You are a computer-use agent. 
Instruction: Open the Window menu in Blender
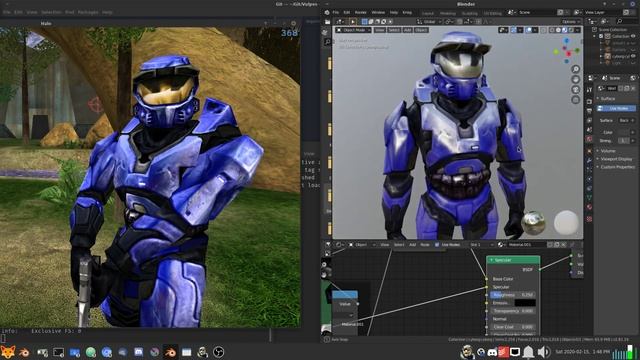pyautogui.click(x=378, y=13)
